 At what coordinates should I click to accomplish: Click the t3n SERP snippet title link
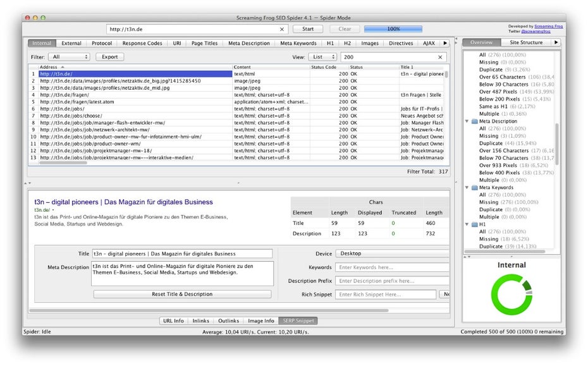click(123, 202)
